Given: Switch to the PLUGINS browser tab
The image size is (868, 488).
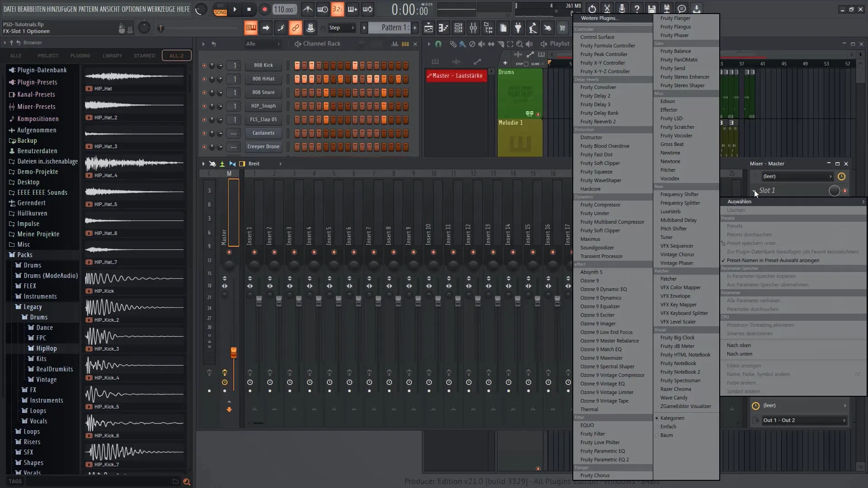Looking at the screenshot, I should [x=80, y=56].
